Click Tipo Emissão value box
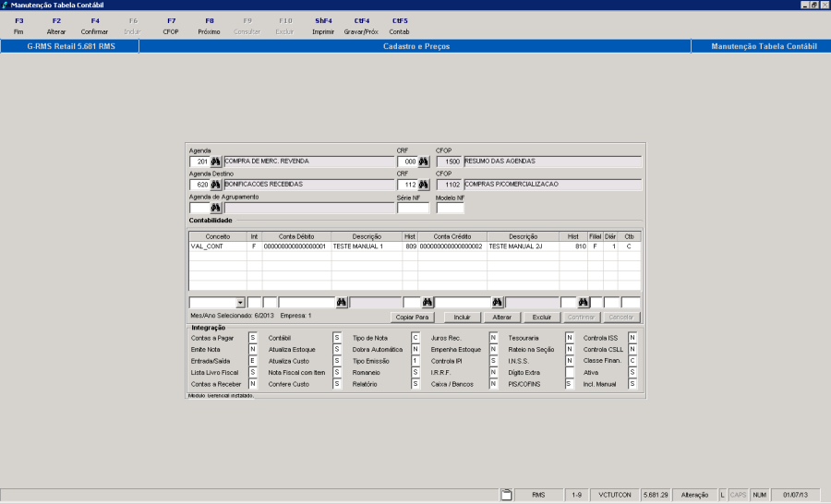 [415, 361]
